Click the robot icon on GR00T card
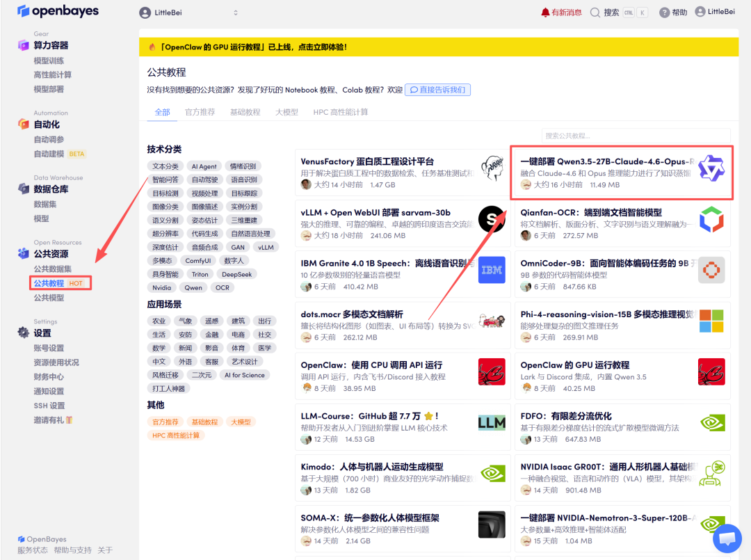751x560 pixels. [711, 473]
